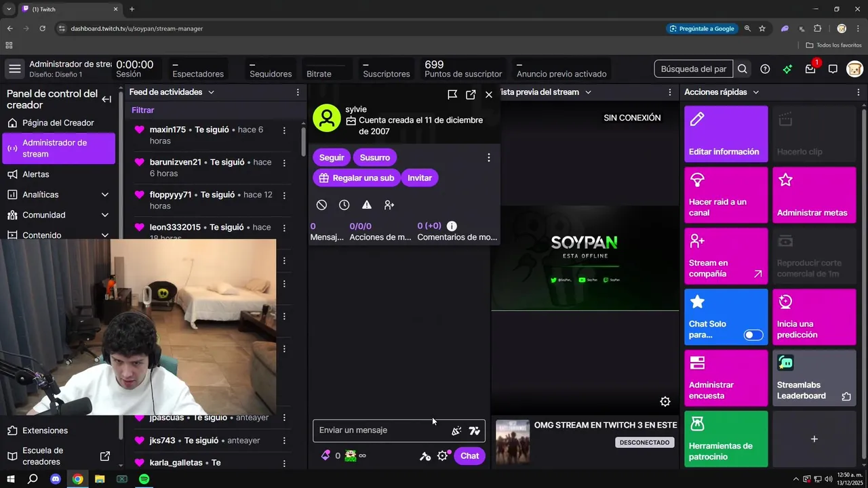The height and width of the screenshot is (488, 868).
Task: Warn user with the triangle icon
Action: point(367,205)
